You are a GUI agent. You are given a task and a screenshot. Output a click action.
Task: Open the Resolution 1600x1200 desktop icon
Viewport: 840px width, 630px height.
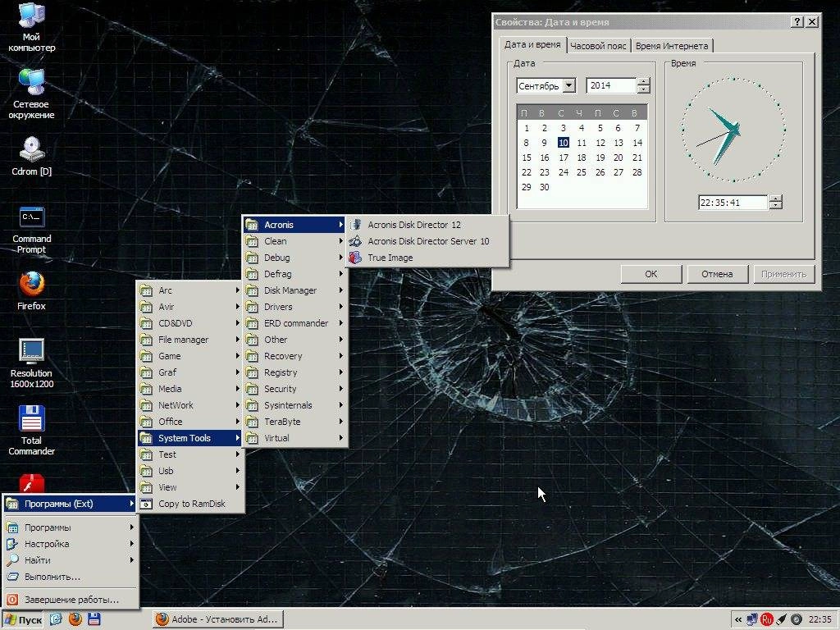(x=31, y=363)
